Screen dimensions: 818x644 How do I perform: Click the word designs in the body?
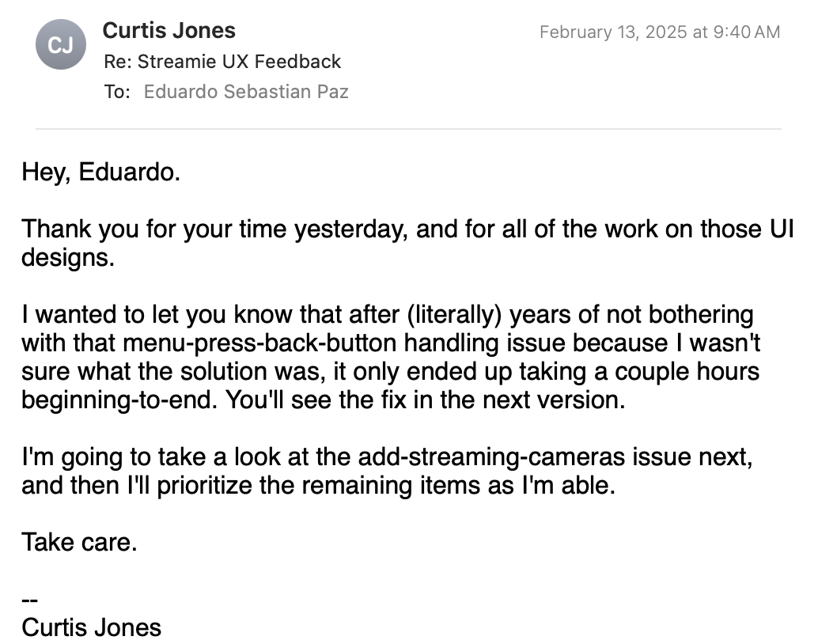tap(68, 258)
